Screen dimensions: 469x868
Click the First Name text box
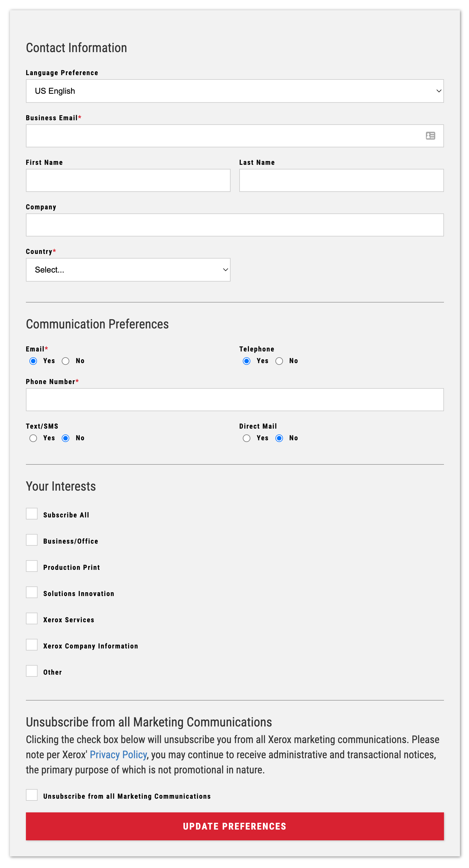128,180
